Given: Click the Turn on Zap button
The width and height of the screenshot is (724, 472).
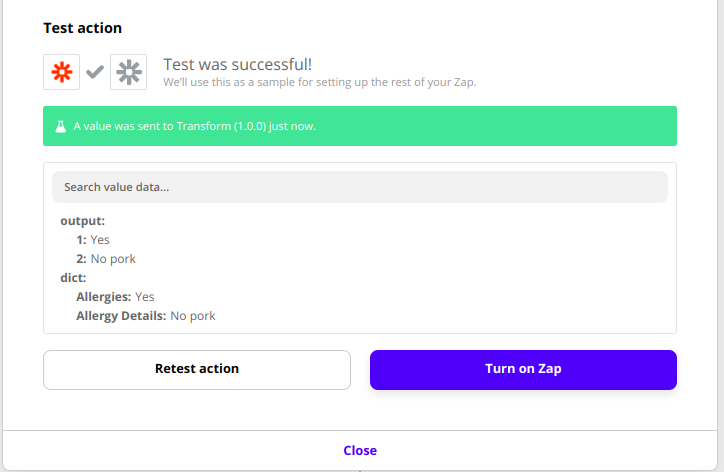Looking at the screenshot, I should [523, 369].
